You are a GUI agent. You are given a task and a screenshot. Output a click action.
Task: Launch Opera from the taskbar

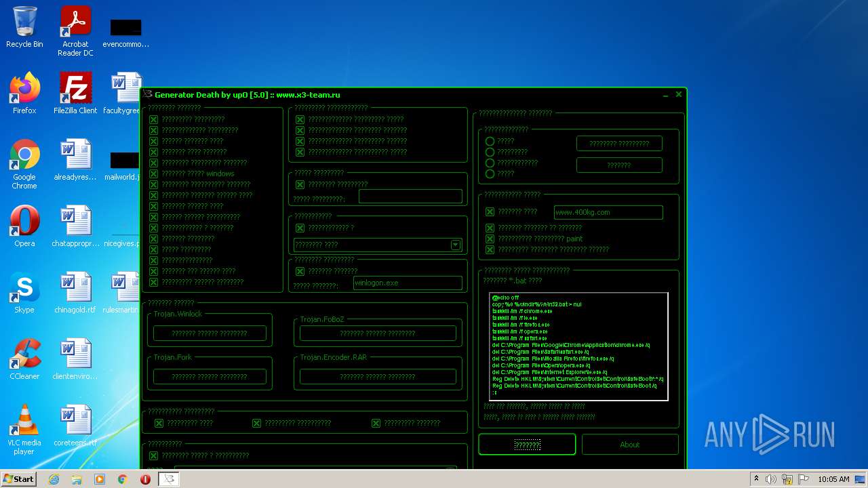tap(145, 479)
